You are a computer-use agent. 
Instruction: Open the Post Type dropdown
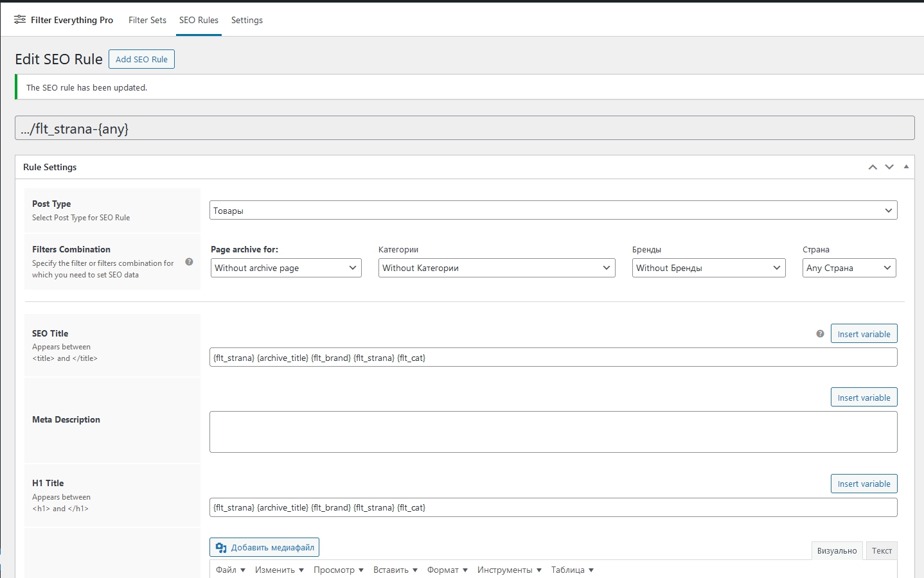tap(553, 211)
